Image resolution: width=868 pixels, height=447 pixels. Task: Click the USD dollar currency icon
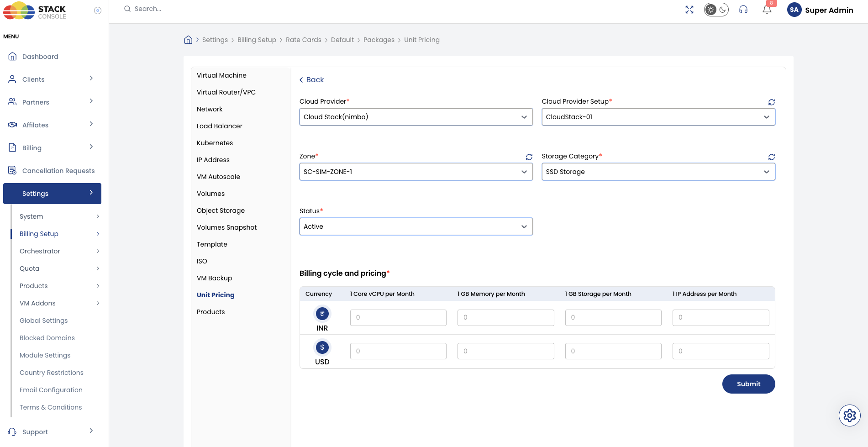pos(322,347)
